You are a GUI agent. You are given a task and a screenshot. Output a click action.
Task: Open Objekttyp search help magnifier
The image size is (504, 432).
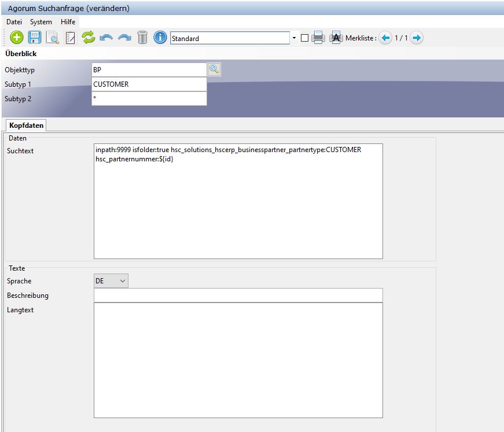pyautogui.click(x=214, y=69)
